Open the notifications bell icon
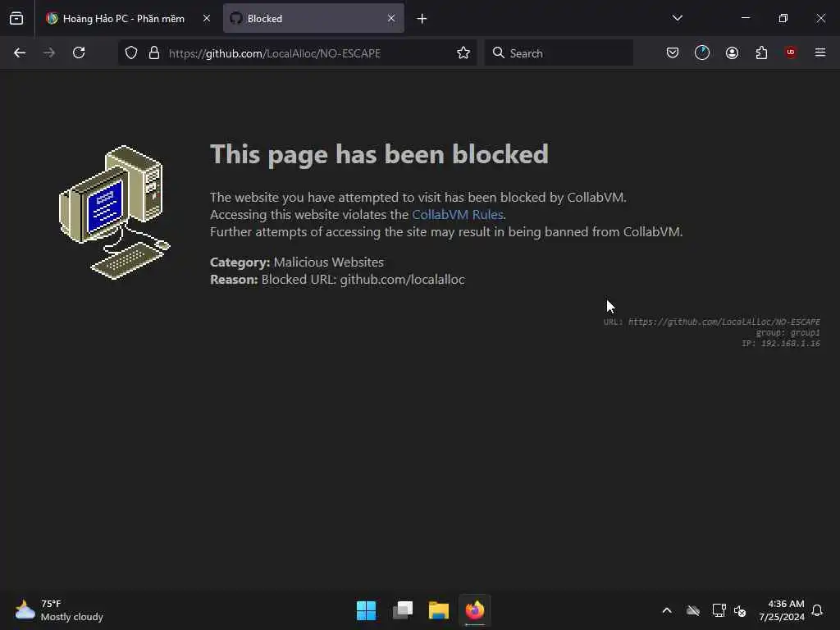 point(817,610)
